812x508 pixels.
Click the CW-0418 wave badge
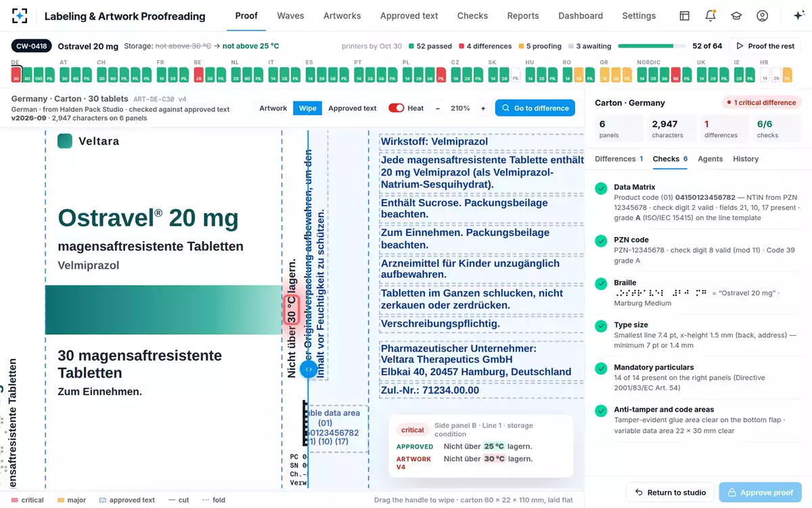[x=31, y=46]
